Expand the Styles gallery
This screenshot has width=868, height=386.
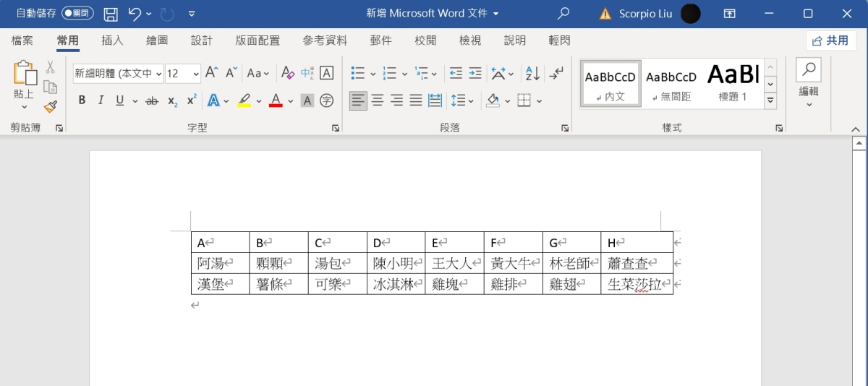770,100
